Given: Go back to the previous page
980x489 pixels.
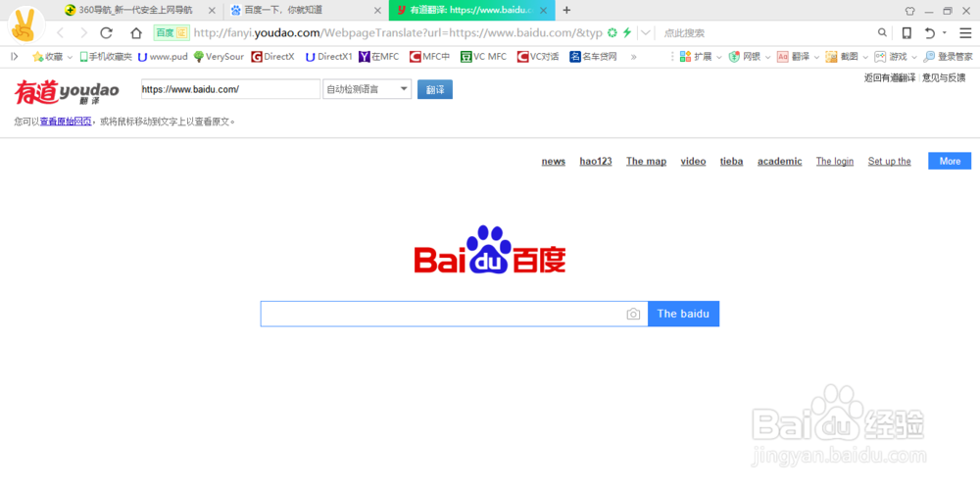Looking at the screenshot, I should pyautogui.click(x=60, y=33).
